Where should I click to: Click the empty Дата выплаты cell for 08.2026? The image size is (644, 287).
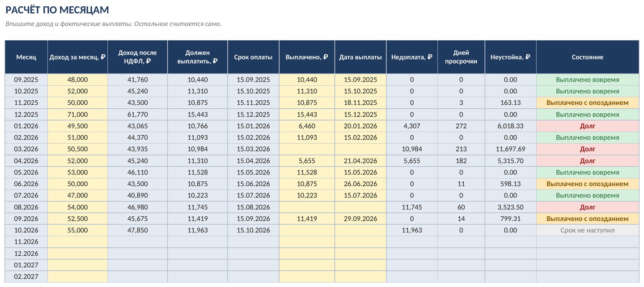360,207
